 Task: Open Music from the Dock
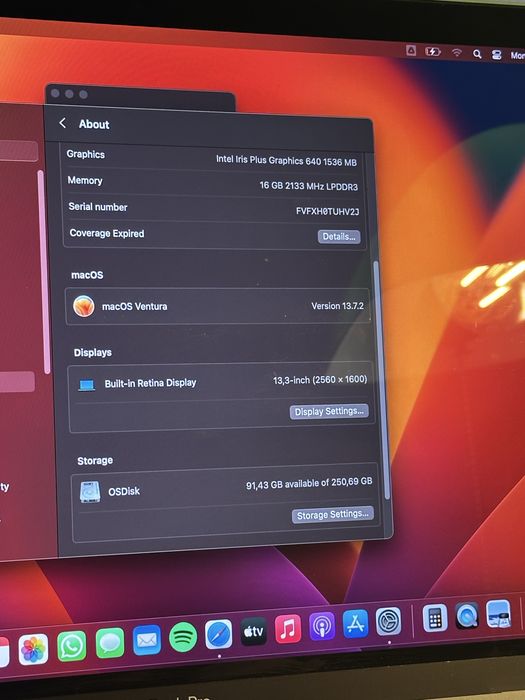[x=288, y=629]
